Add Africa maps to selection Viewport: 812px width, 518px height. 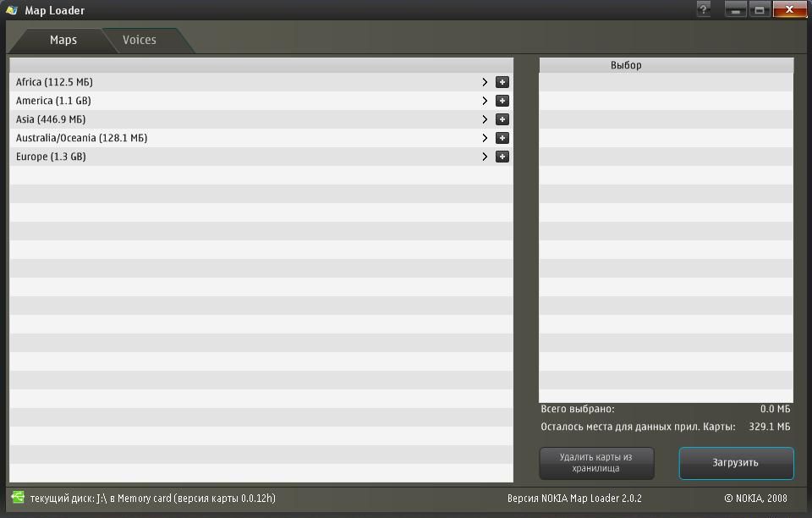pyautogui.click(x=502, y=82)
